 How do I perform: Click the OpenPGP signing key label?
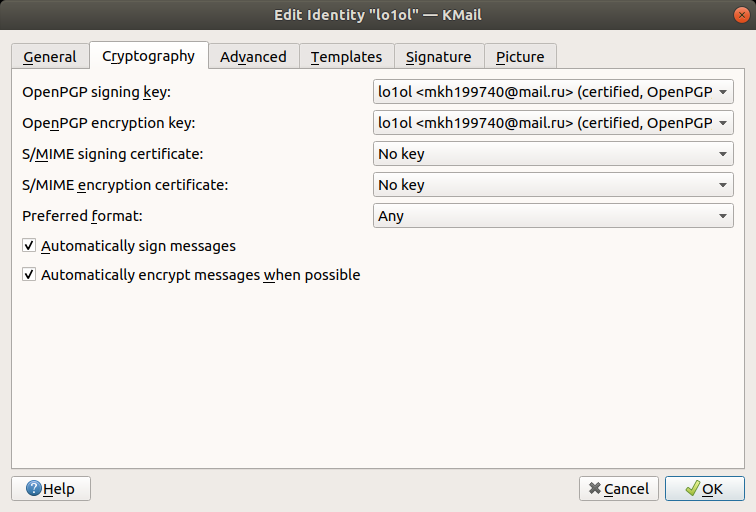(97, 93)
